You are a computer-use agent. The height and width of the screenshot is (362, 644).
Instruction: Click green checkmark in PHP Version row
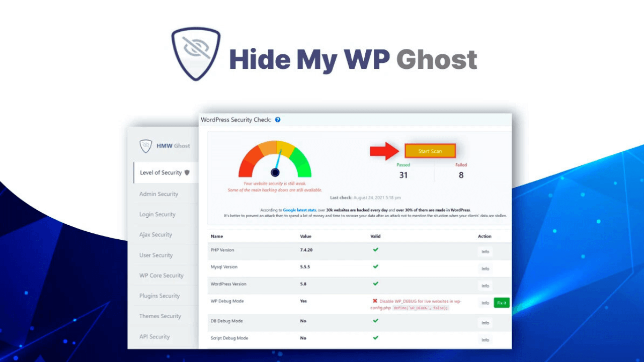[x=375, y=250]
